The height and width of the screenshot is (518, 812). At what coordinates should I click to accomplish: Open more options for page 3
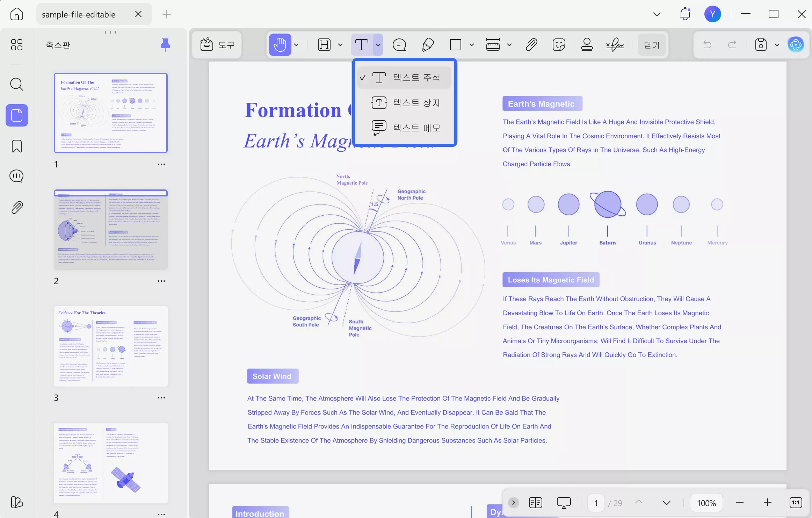[161, 398]
